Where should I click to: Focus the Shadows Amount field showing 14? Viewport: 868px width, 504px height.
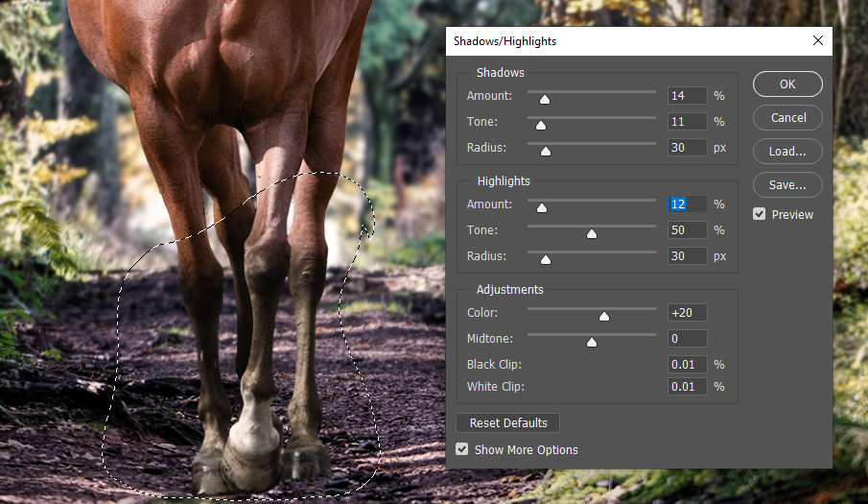(687, 96)
